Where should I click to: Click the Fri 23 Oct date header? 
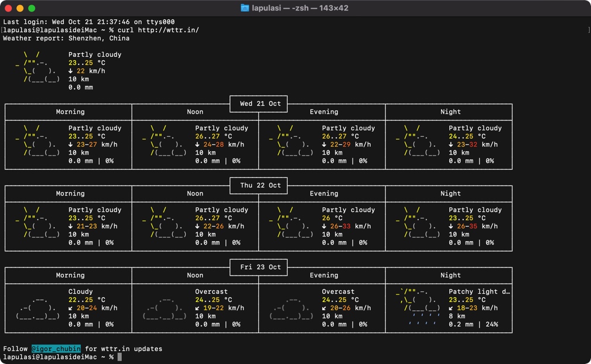(x=260, y=267)
